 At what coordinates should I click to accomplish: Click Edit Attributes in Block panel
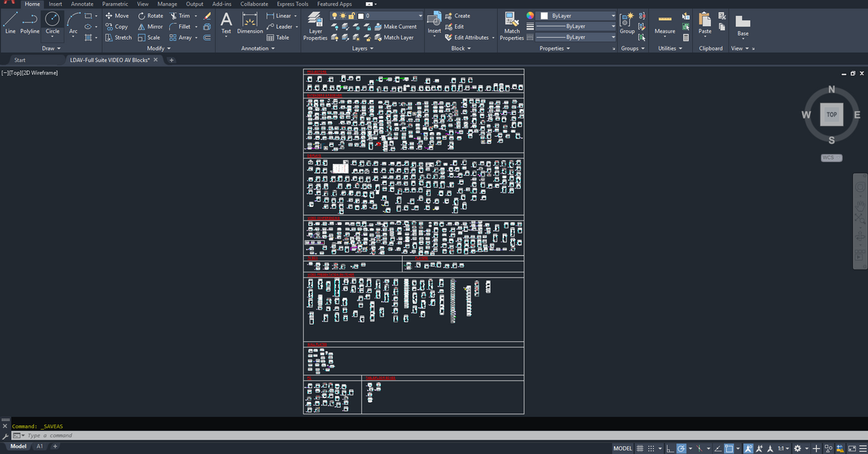tap(467, 38)
